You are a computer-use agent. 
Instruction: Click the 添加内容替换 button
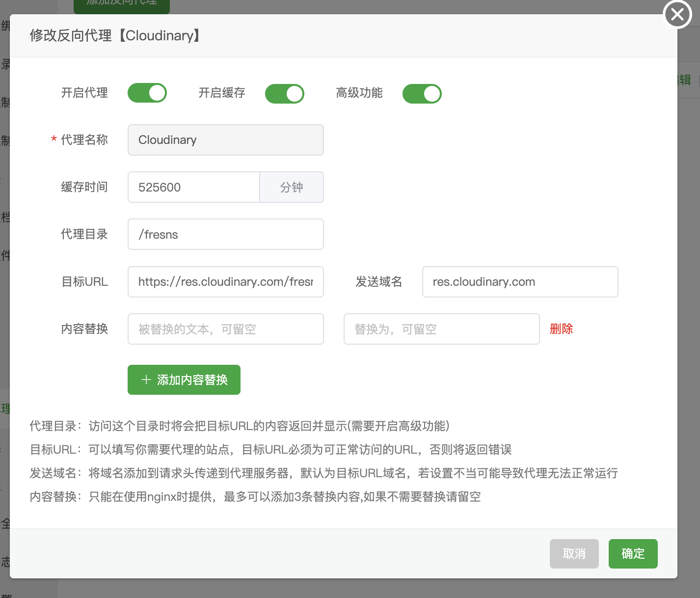(184, 380)
